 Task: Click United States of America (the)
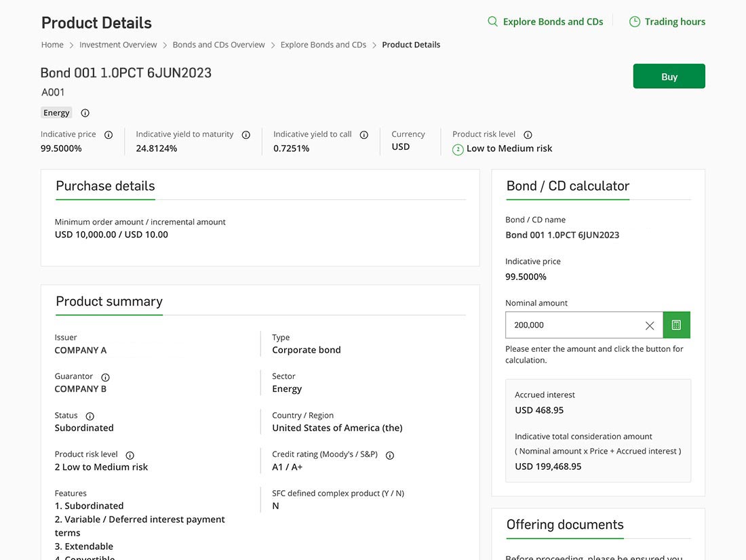pyautogui.click(x=337, y=428)
